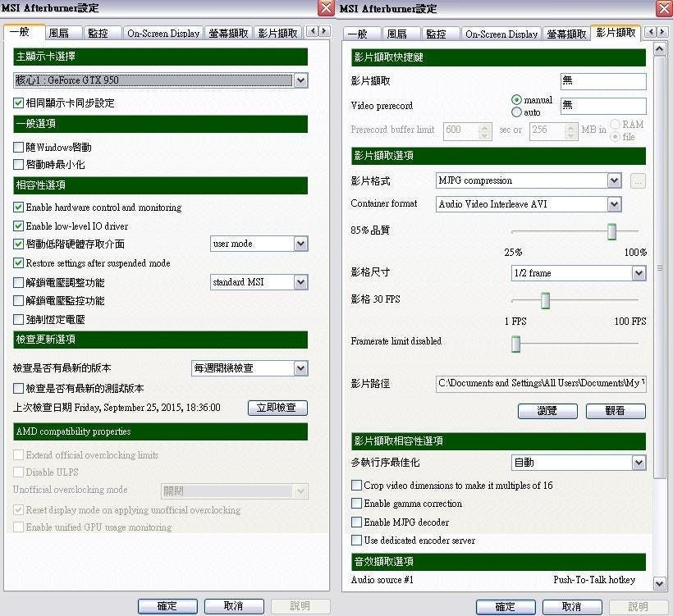Select the manual prerecord radio button
The width and height of the screenshot is (673, 616).
pyautogui.click(x=517, y=100)
